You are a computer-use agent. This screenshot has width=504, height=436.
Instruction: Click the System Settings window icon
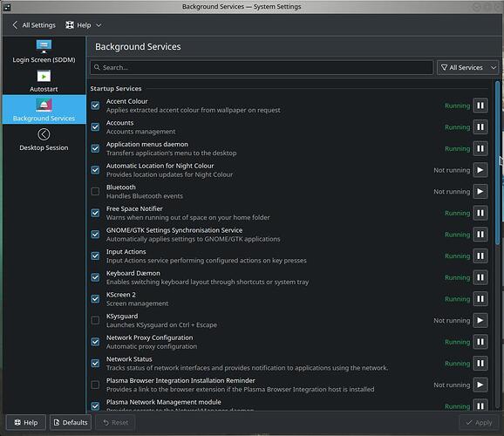7,7
